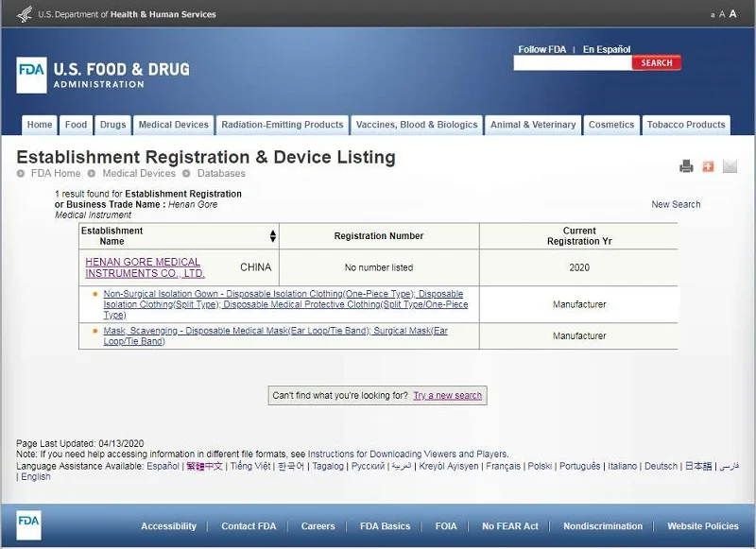Click the red SEARCH button

tap(657, 62)
